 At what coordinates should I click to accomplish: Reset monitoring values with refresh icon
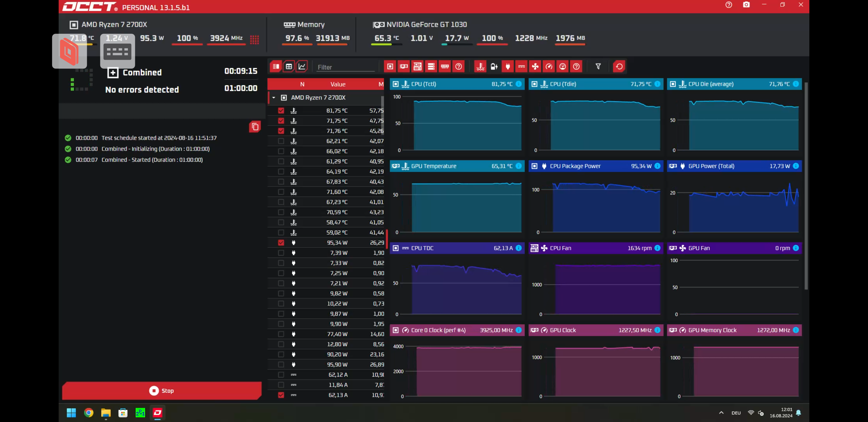(619, 66)
